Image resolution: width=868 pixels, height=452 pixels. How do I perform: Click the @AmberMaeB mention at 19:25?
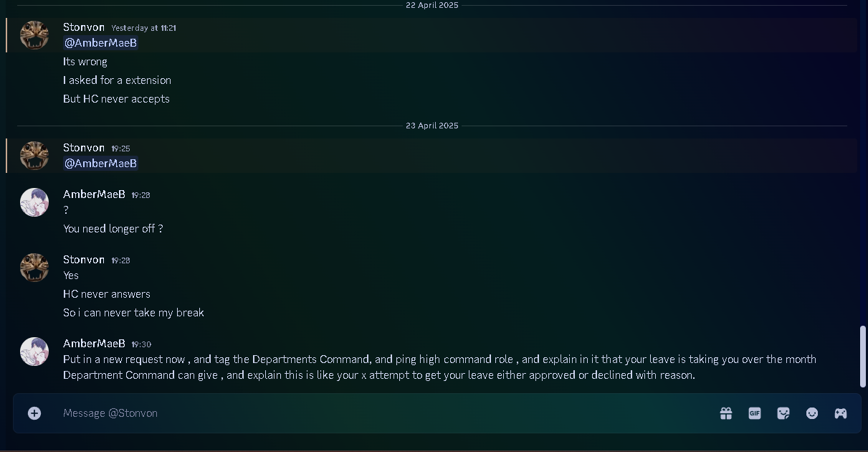click(x=101, y=164)
